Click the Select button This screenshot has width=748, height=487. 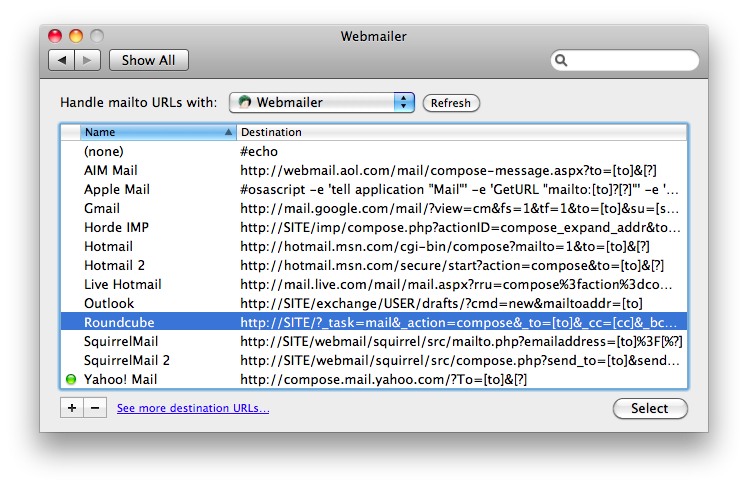[649, 408]
